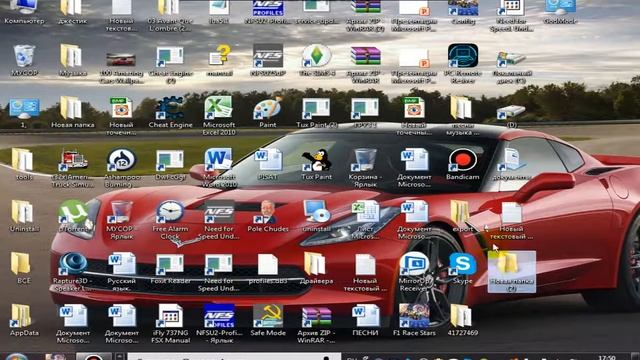This screenshot has height=360, width=640.
Task: Launch the American Truck Simulator shortcut
Action: [x=73, y=167]
